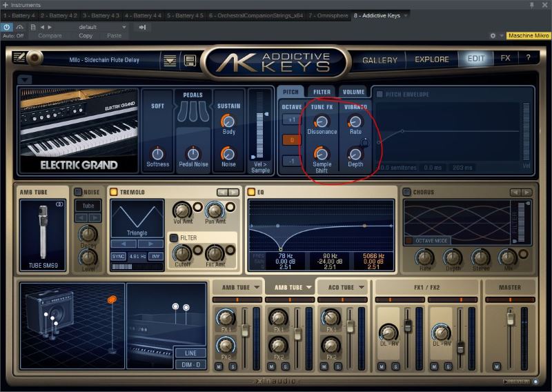
Task: Adjust the Sustain Body knob
Action: pos(228,121)
